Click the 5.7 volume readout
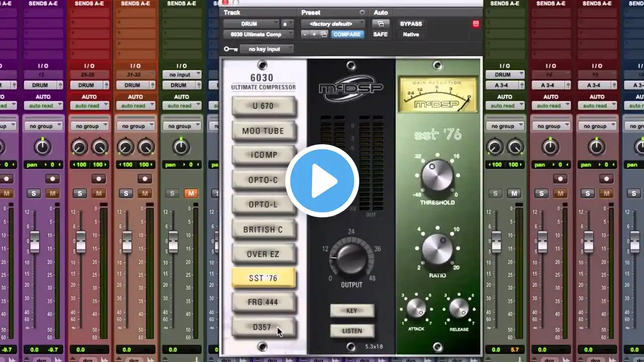The height and width of the screenshot is (362, 644). coord(514,349)
